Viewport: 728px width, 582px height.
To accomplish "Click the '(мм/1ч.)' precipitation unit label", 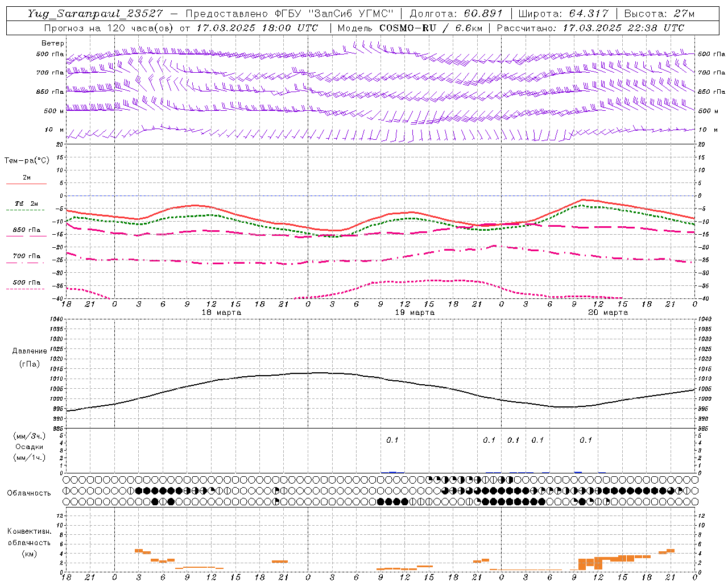I will coord(30,458).
